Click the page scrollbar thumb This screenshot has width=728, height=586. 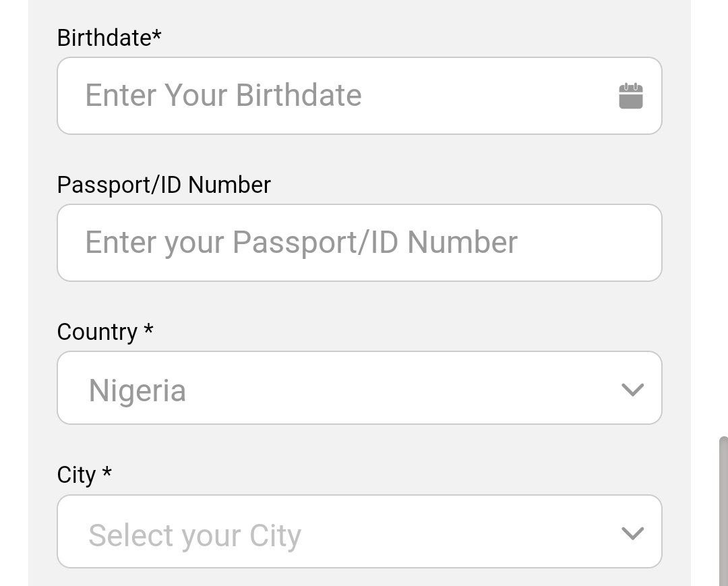723,506
